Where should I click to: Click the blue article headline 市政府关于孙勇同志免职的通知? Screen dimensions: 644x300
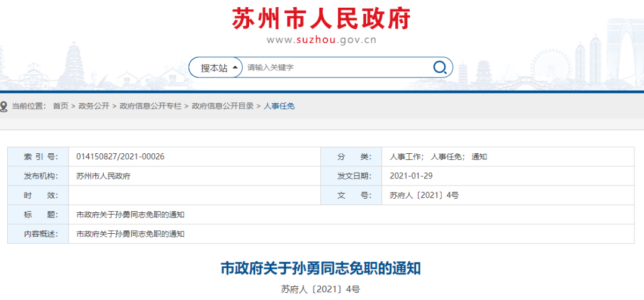point(321,269)
